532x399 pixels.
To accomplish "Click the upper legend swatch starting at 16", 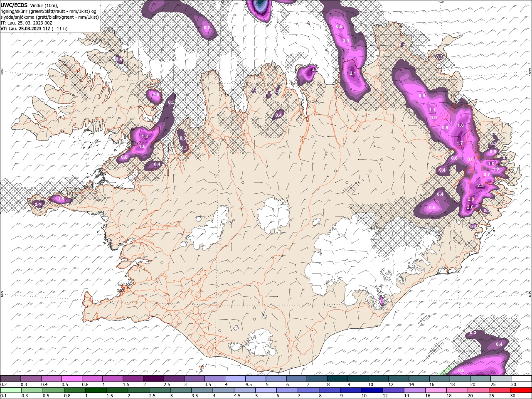I will coord(440,379).
